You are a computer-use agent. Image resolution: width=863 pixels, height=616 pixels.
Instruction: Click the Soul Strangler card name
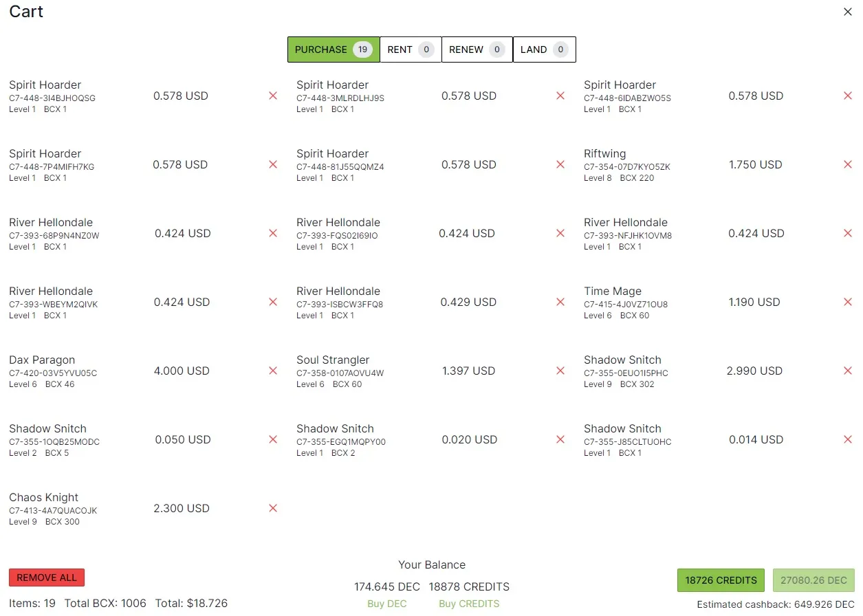pos(333,360)
